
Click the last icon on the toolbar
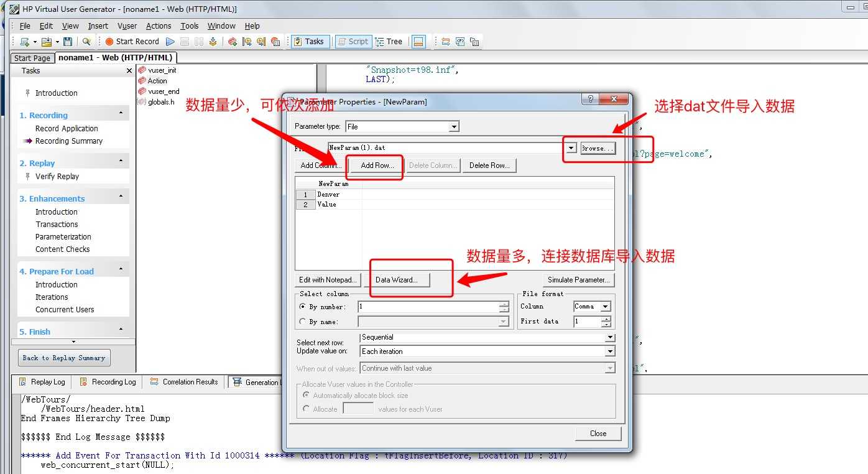(x=474, y=42)
